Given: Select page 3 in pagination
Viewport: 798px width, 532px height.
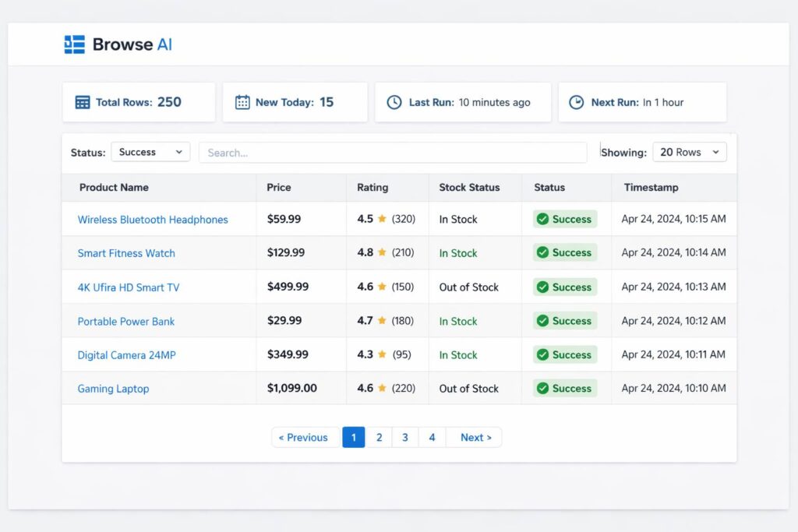Looking at the screenshot, I should pyautogui.click(x=405, y=437).
